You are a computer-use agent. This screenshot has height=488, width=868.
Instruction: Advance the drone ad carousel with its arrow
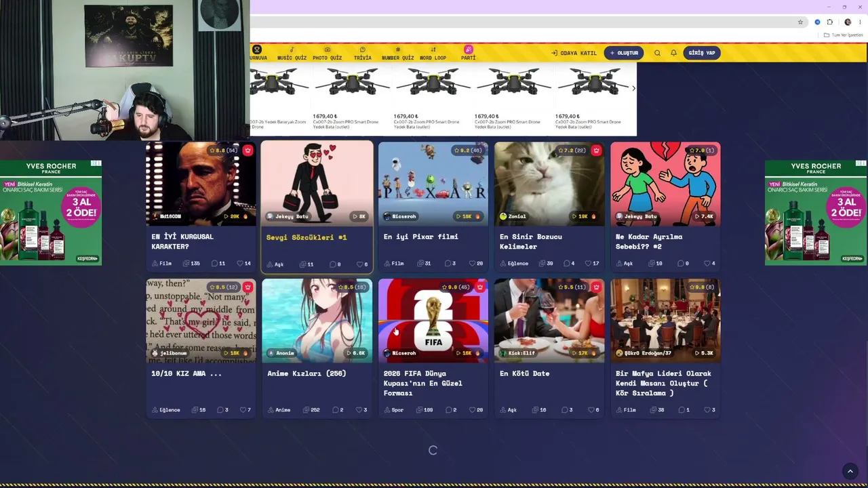click(x=633, y=88)
